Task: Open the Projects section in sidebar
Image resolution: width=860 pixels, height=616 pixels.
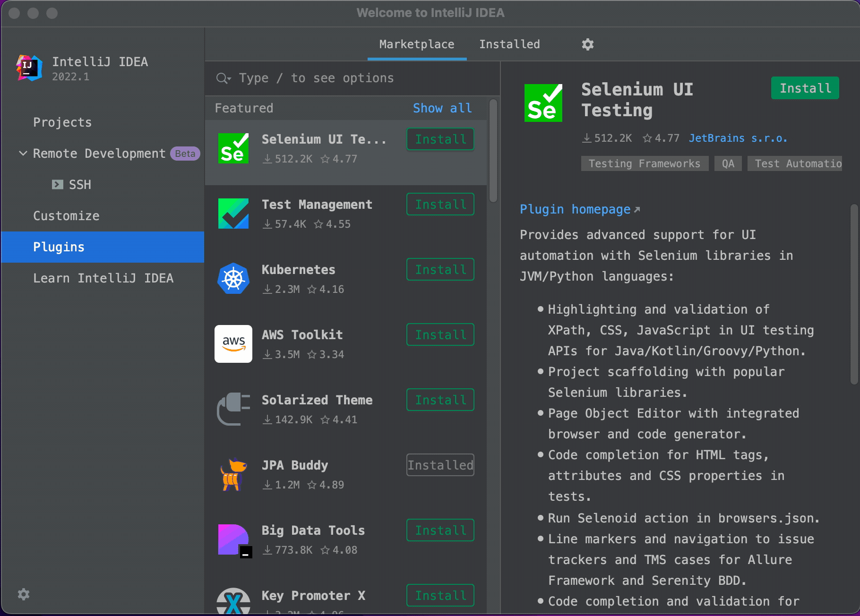Action: click(62, 122)
